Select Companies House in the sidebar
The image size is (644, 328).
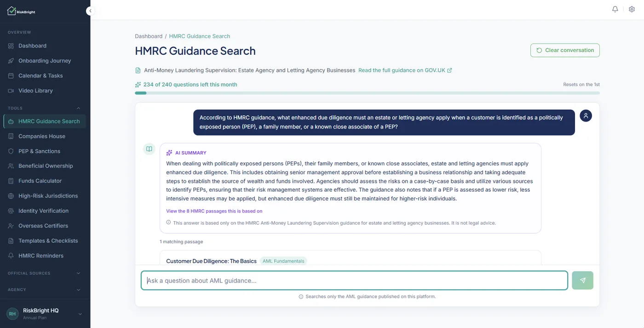pos(45,136)
